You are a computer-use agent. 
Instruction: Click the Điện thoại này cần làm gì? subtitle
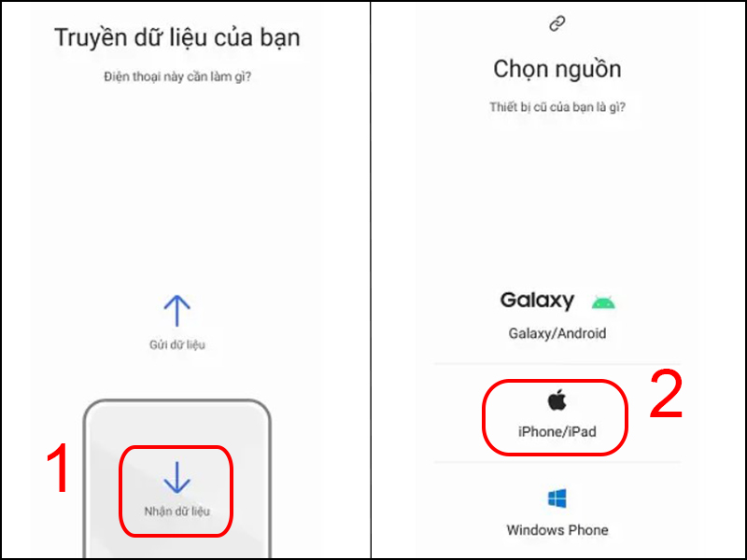[x=177, y=77]
